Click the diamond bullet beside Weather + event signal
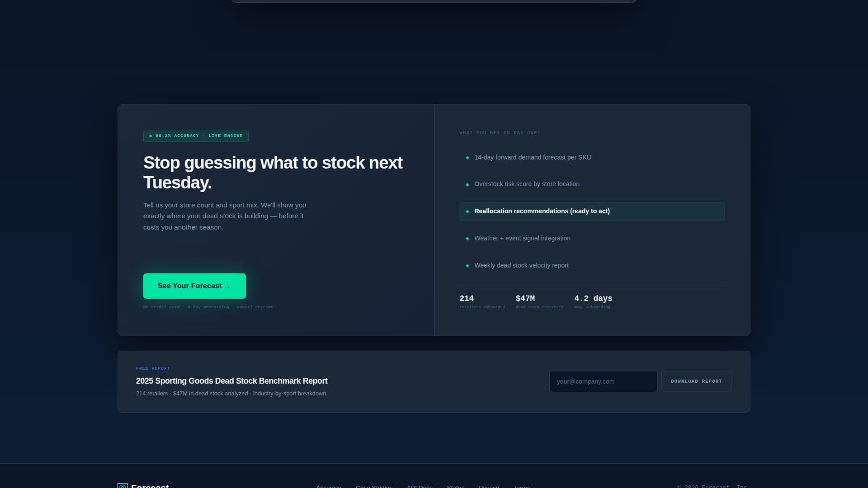Screen dimensions: 868x488 point(467,239)
